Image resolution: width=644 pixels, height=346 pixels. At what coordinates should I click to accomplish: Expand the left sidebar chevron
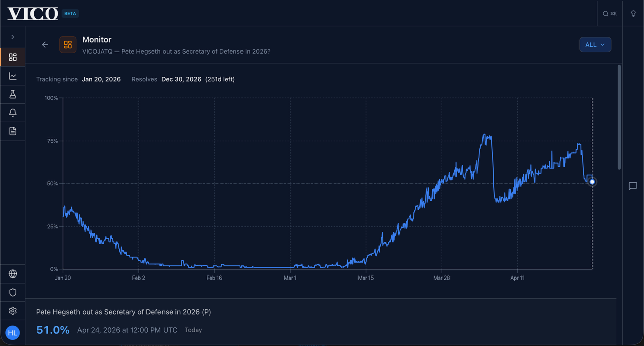[x=13, y=37]
